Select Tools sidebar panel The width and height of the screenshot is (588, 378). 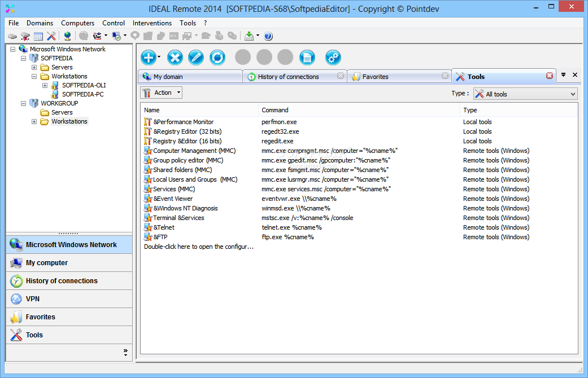point(69,335)
